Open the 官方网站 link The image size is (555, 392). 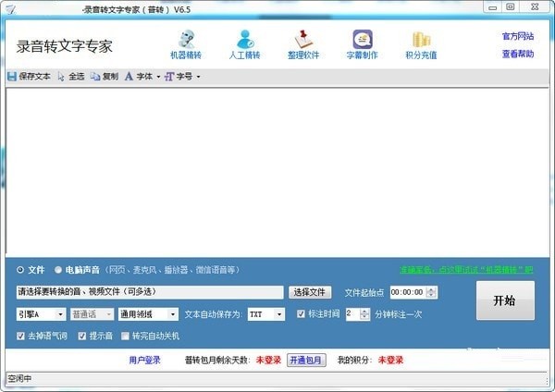coord(518,36)
